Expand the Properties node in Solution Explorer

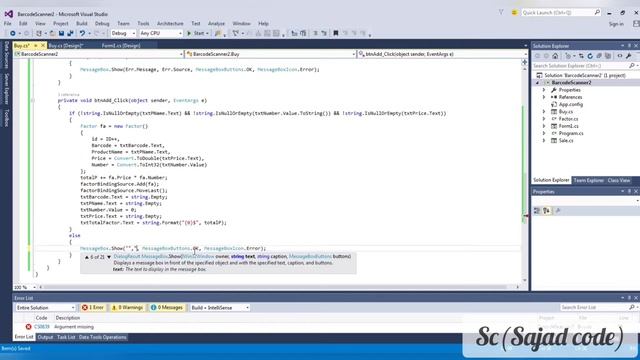pos(544,90)
